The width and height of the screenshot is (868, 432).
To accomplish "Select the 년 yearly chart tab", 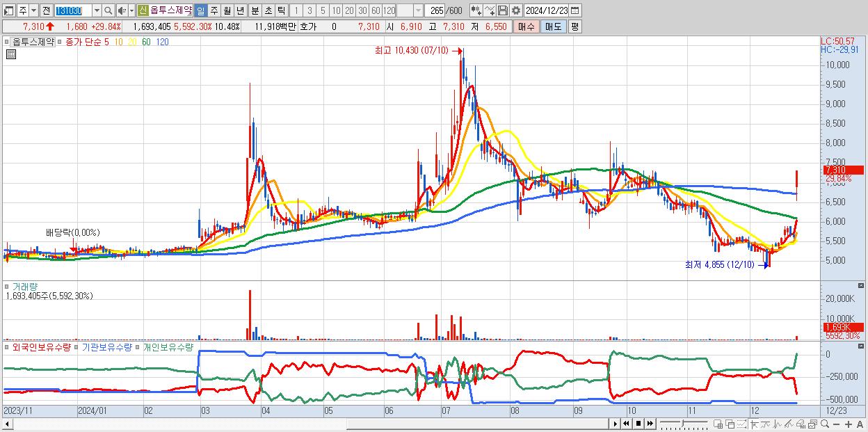I will click(x=240, y=10).
